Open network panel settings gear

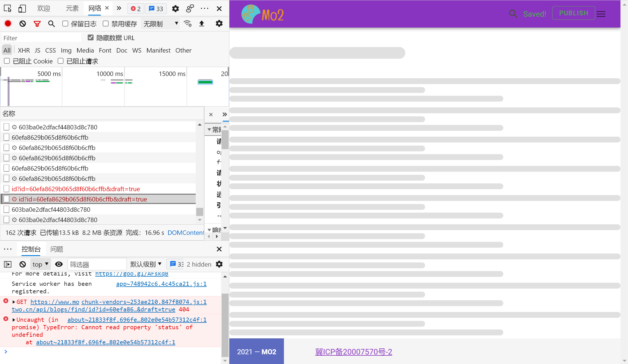(x=219, y=24)
